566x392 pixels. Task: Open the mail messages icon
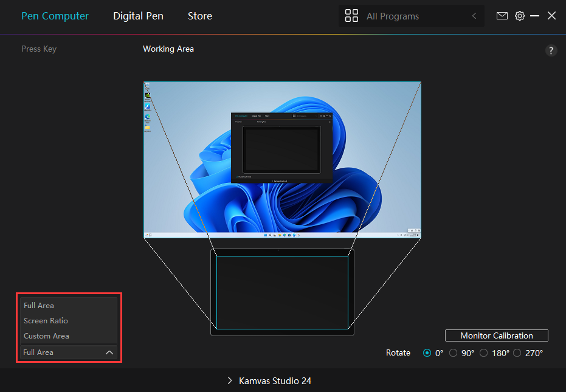[x=502, y=16]
